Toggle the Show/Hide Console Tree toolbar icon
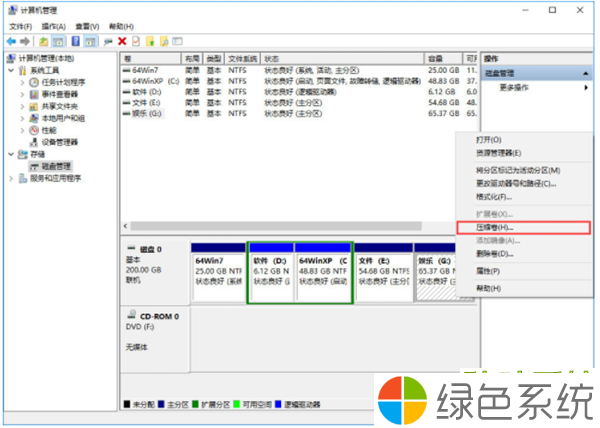 pyautogui.click(x=58, y=41)
